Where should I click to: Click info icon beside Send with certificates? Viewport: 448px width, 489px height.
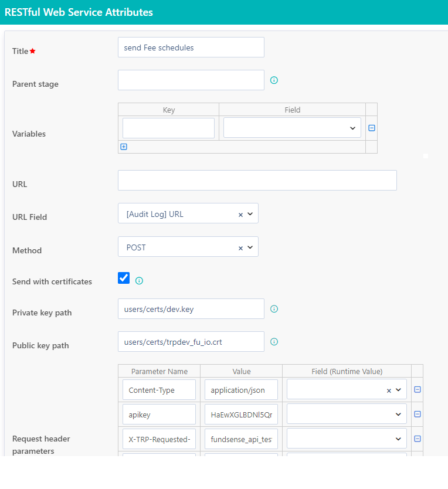tap(139, 281)
